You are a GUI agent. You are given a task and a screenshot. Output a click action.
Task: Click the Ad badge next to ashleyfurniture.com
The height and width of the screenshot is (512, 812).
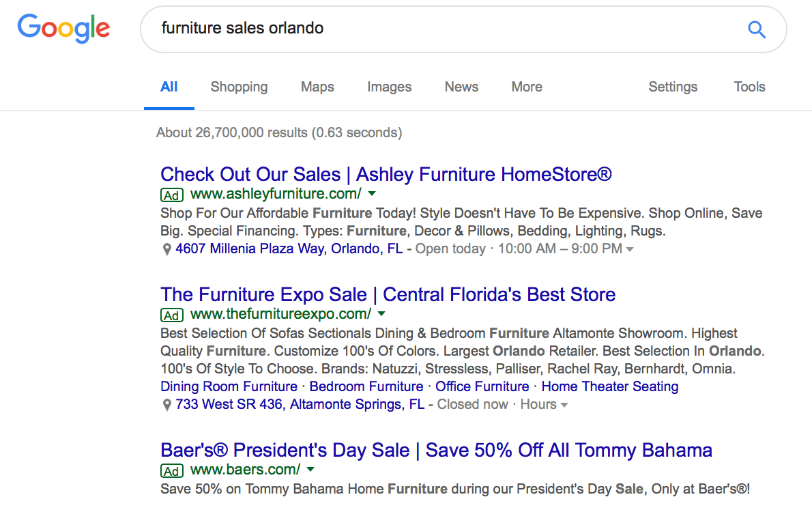[172, 195]
